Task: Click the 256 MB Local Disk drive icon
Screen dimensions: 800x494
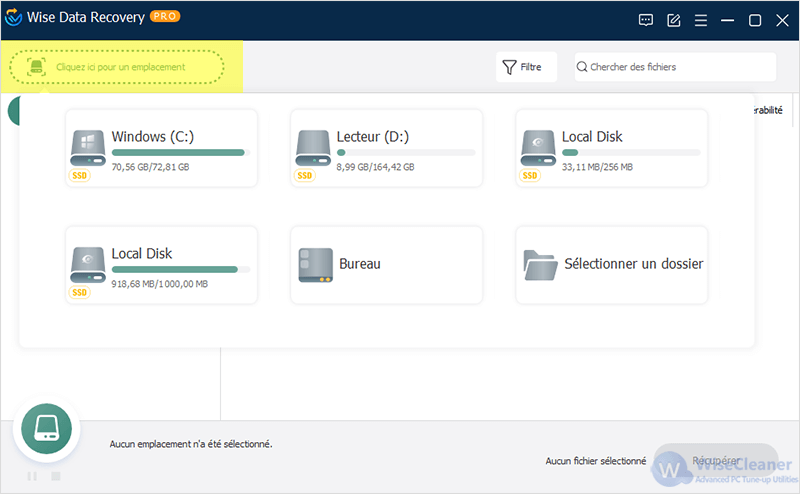Action: (x=538, y=148)
